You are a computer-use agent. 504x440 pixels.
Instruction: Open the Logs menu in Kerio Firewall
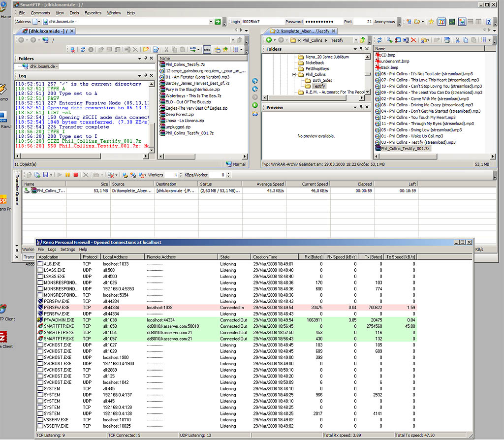point(52,250)
